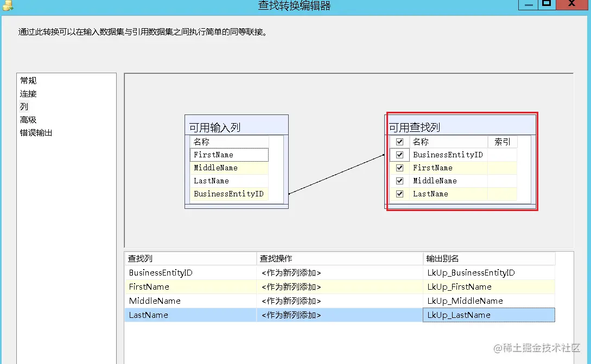The height and width of the screenshot is (364, 591).
Task: Open lookup operation for BusinessEntityID row
Action: click(340, 272)
